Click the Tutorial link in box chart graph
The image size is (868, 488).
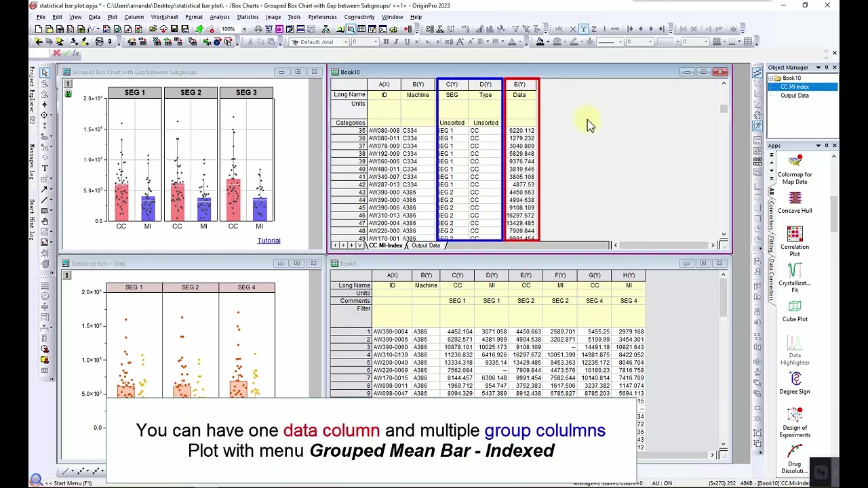point(269,241)
